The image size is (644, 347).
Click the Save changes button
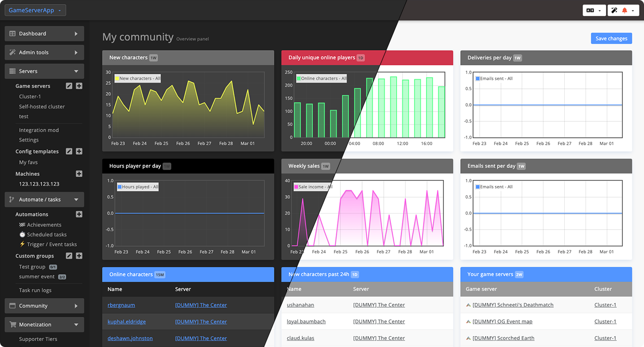611,38
